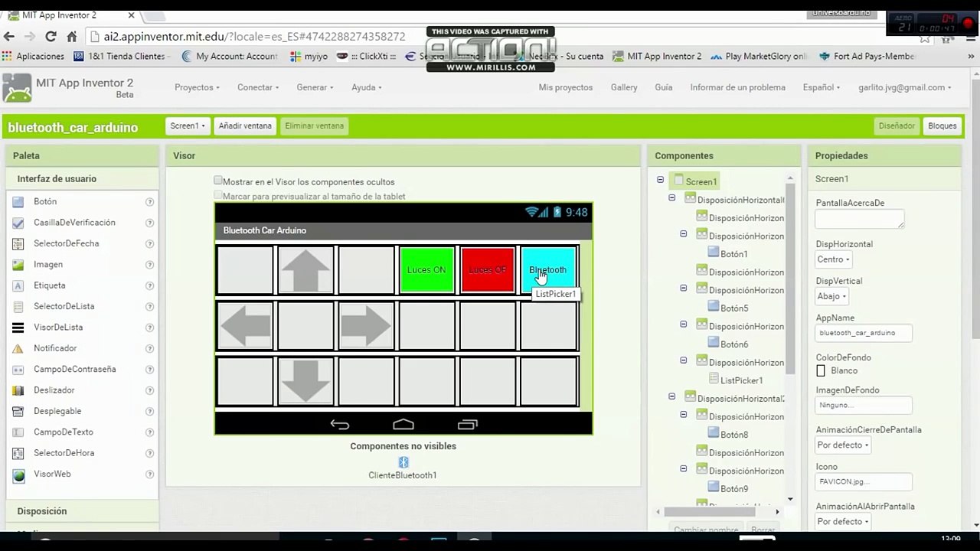This screenshot has height=551, width=980.
Task: Toggle tablet size preview checkbox
Action: tap(218, 195)
